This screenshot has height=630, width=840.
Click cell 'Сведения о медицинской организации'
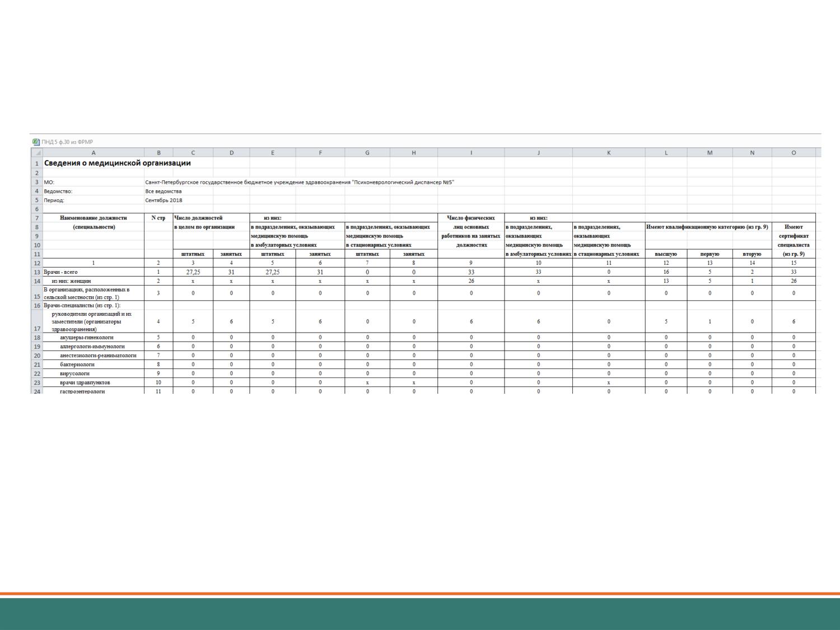118,163
